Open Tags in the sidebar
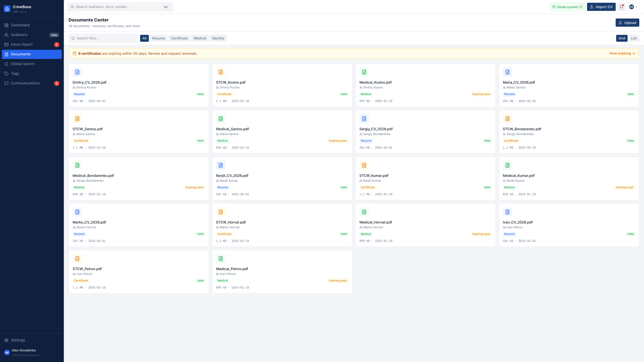This screenshot has width=644, height=362. pyautogui.click(x=32, y=74)
